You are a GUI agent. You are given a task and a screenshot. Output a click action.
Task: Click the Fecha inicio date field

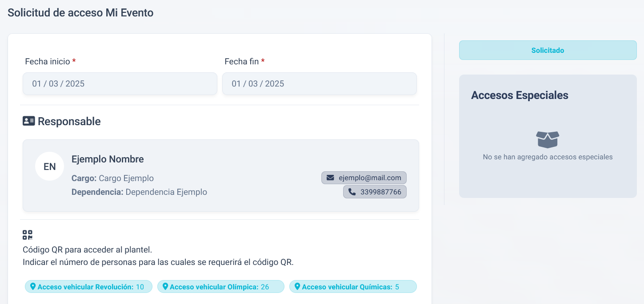click(x=120, y=84)
